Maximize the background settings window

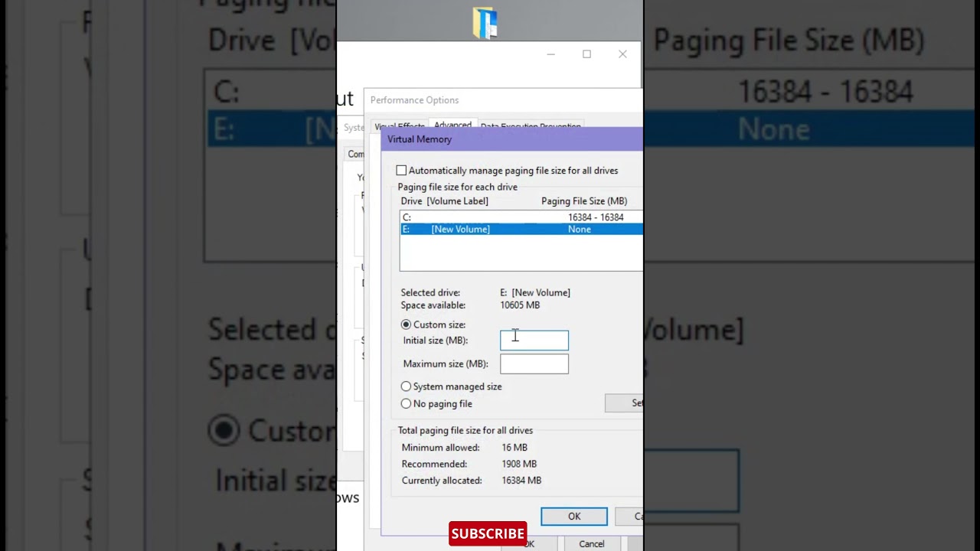tap(586, 54)
